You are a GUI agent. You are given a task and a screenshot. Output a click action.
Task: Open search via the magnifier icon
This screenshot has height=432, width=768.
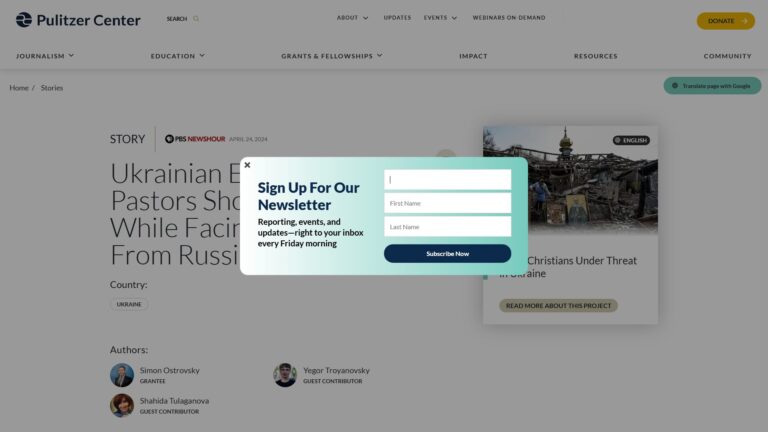(196, 19)
